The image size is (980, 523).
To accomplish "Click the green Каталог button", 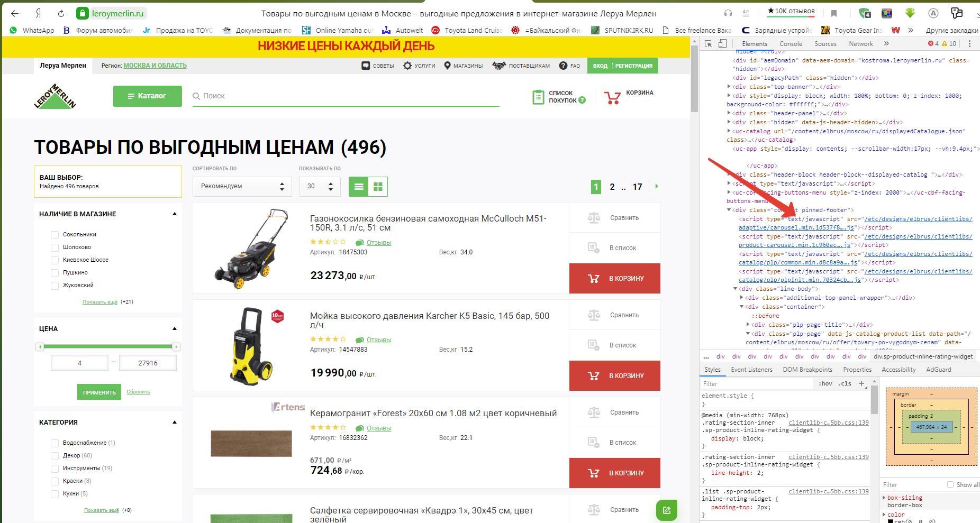I will (x=148, y=96).
